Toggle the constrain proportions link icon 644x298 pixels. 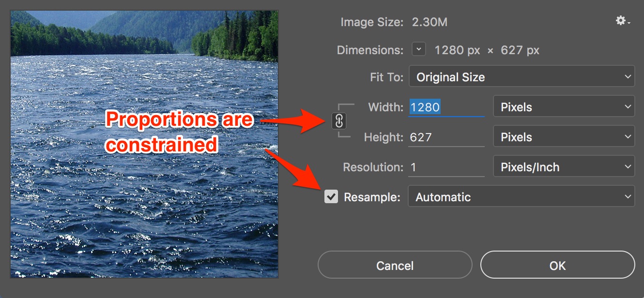pyautogui.click(x=339, y=121)
